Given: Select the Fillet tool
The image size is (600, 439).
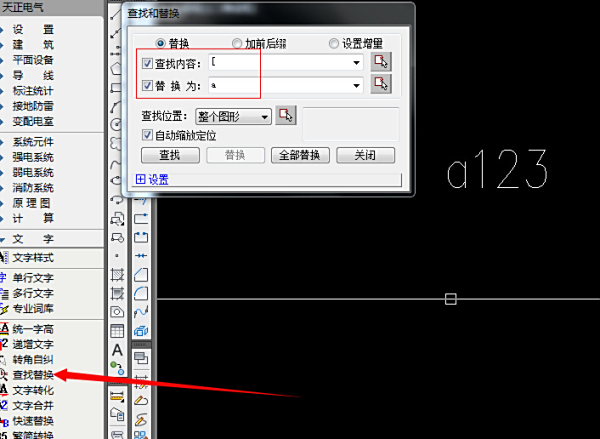Looking at the screenshot, I should tap(141, 294).
